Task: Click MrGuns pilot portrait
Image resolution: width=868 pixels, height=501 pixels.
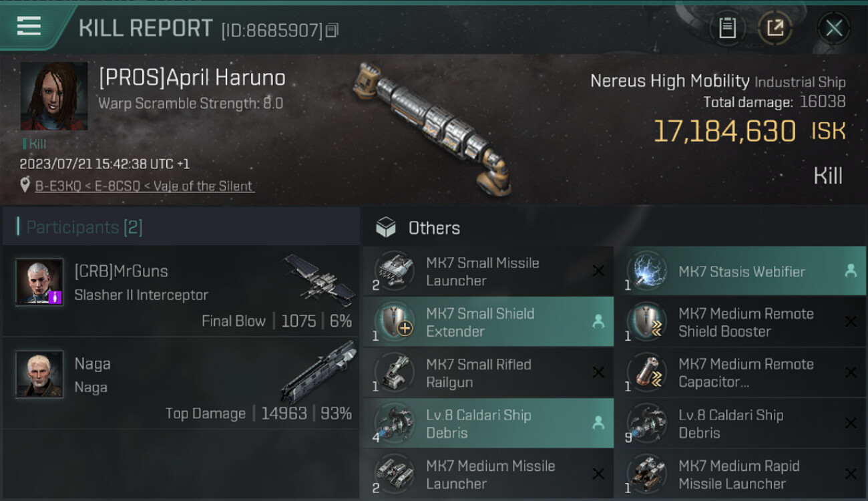Action: pyautogui.click(x=39, y=281)
